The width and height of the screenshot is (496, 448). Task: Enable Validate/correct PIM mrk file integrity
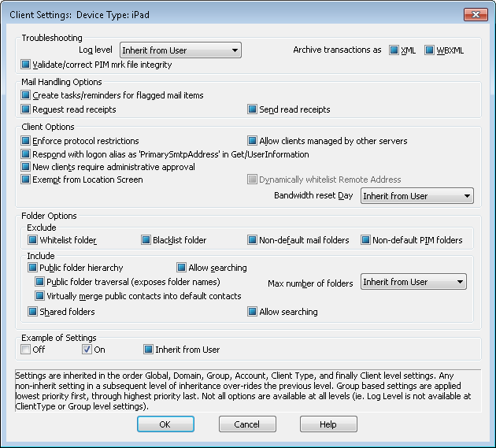click(x=26, y=65)
